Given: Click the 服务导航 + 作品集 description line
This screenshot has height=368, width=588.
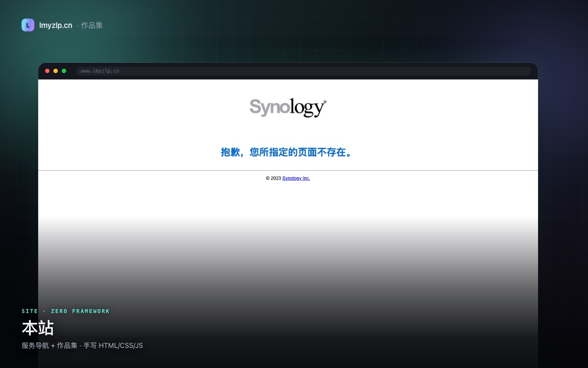Looking at the screenshot, I should point(82,345).
